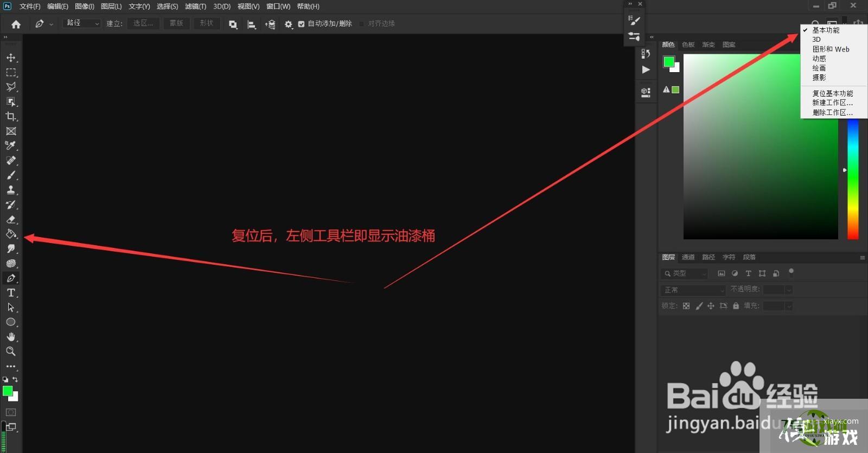Viewport: 868px width, 453px height.
Task: Select the Rectangular Marquee tool
Action: coord(11,72)
